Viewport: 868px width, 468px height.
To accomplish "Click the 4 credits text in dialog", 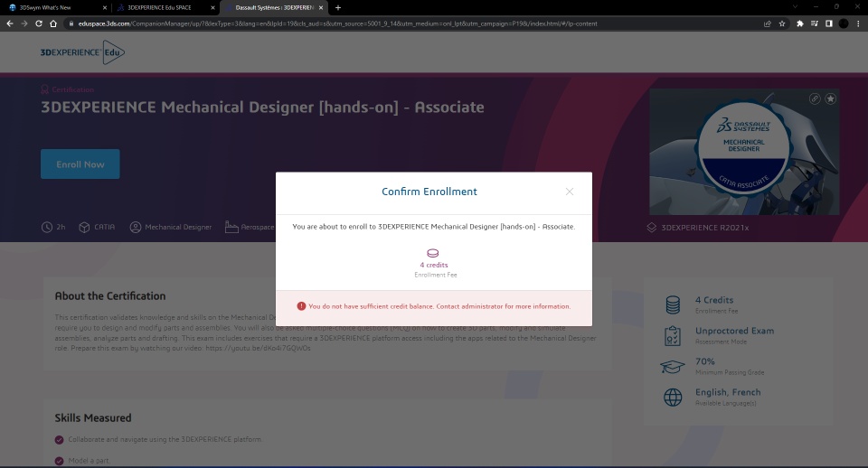I will 434,265.
